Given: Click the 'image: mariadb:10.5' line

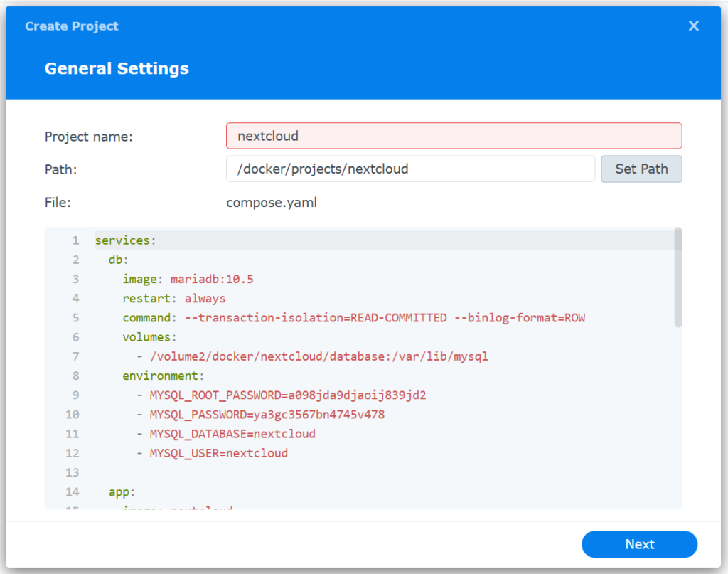Looking at the screenshot, I should pos(188,279).
